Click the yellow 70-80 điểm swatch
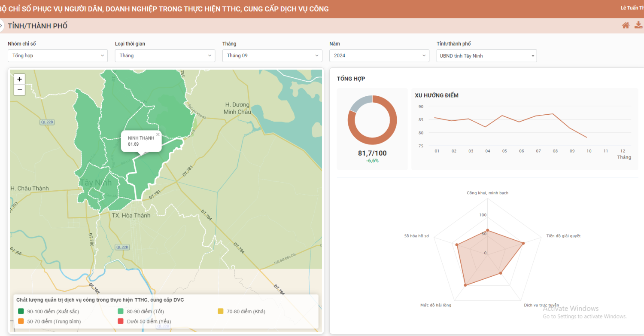Screen dimensions: 644x336 click(x=221, y=311)
